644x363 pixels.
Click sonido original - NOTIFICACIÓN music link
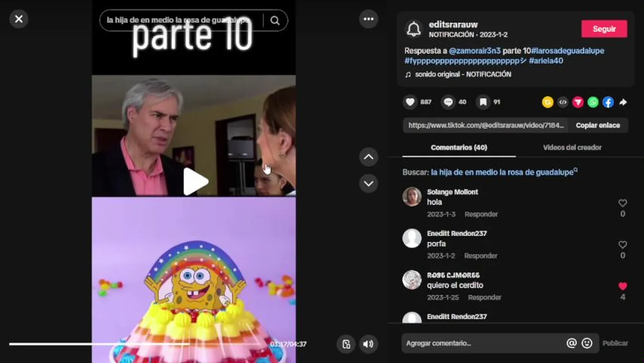(x=463, y=75)
